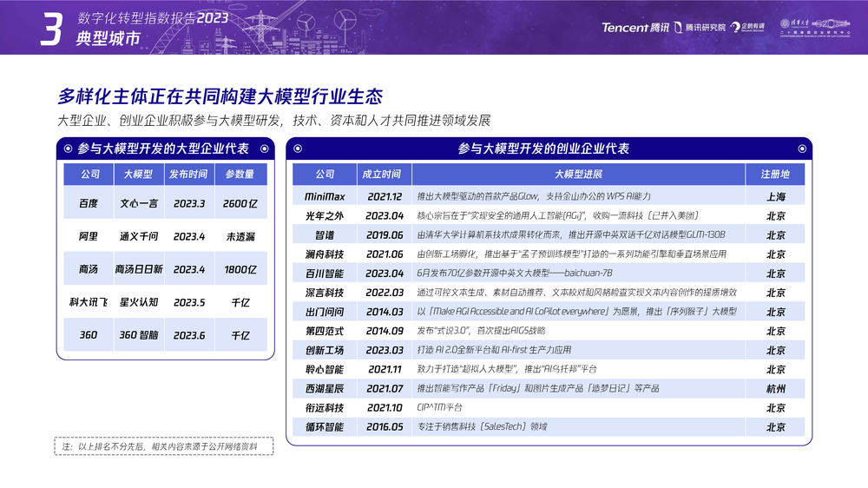Select the founding date 2014.09
Screen dimensions: 868x488
click(x=385, y=331)
